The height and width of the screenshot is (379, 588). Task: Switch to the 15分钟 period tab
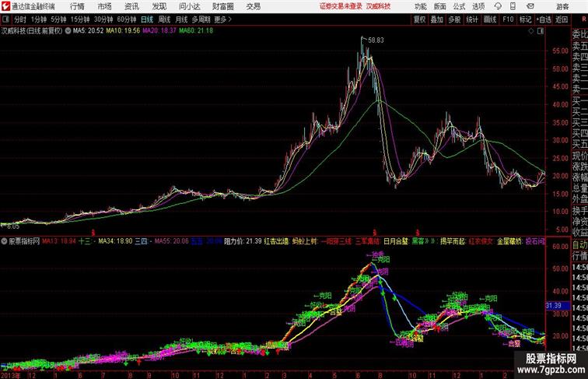click(80, 19)
